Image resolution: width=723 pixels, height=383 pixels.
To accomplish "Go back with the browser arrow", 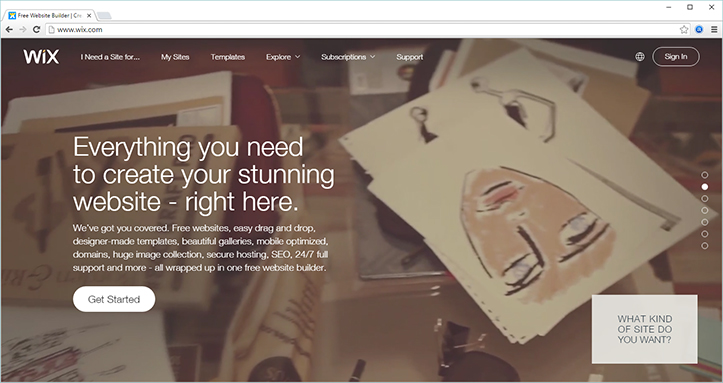I will (x=9, y=29).
